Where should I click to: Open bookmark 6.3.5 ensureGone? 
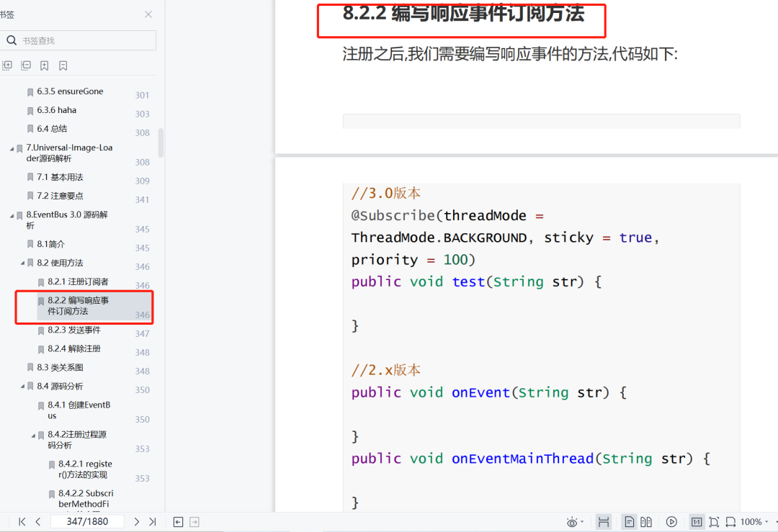tap(70, 91)
